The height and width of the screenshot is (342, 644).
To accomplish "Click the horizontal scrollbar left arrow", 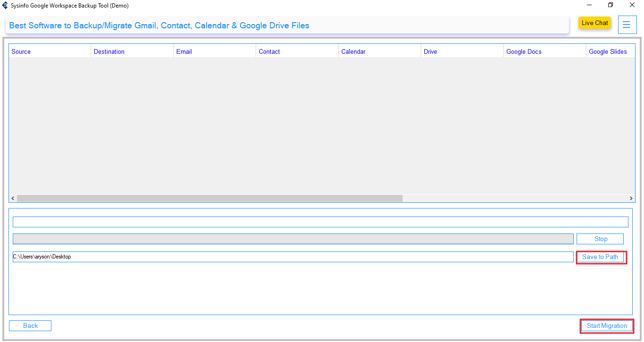I will (x=13, y=199).
